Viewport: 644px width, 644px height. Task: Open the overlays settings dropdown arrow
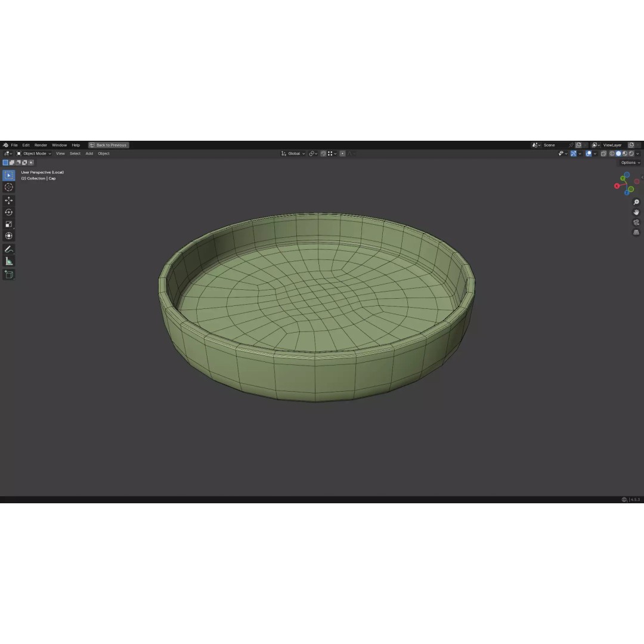[595, 154]
